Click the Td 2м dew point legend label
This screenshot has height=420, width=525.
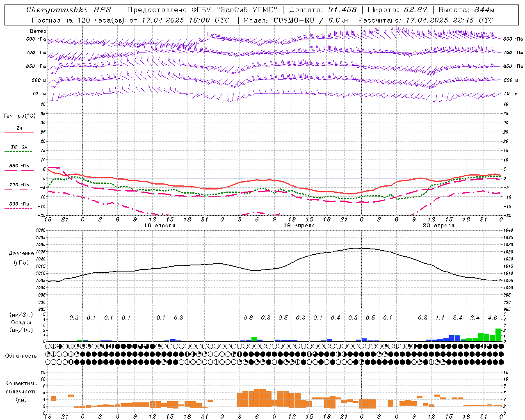[x=19, y=147]
